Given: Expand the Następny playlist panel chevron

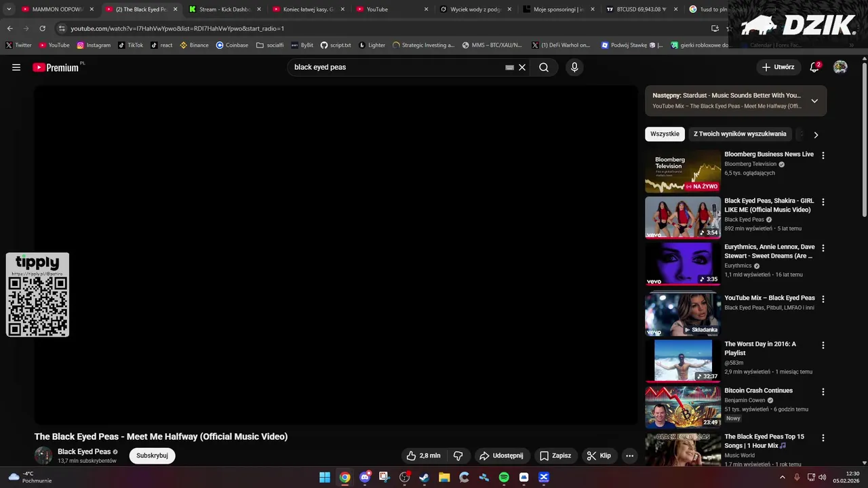Looking at the screenshot, I should [x=814, y=101].
